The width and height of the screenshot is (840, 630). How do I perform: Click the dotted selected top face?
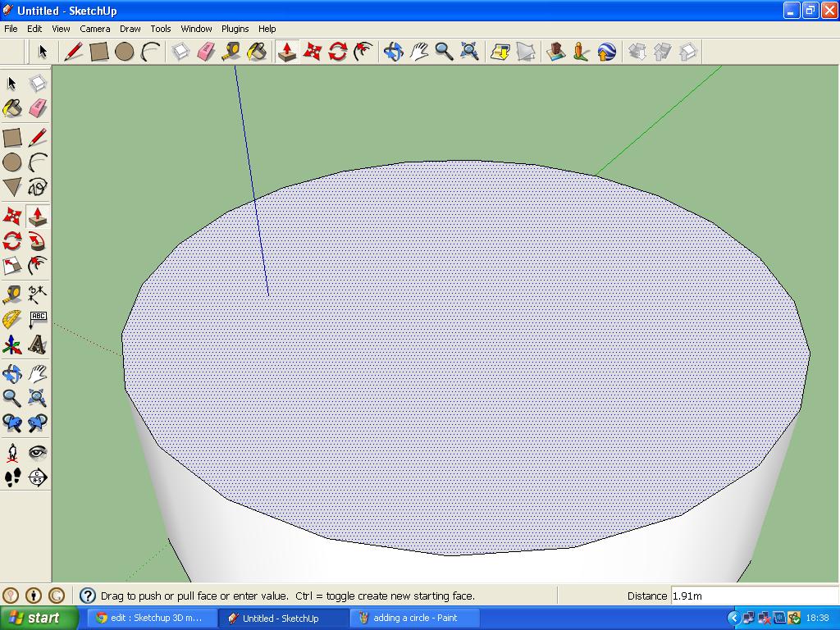465,358
